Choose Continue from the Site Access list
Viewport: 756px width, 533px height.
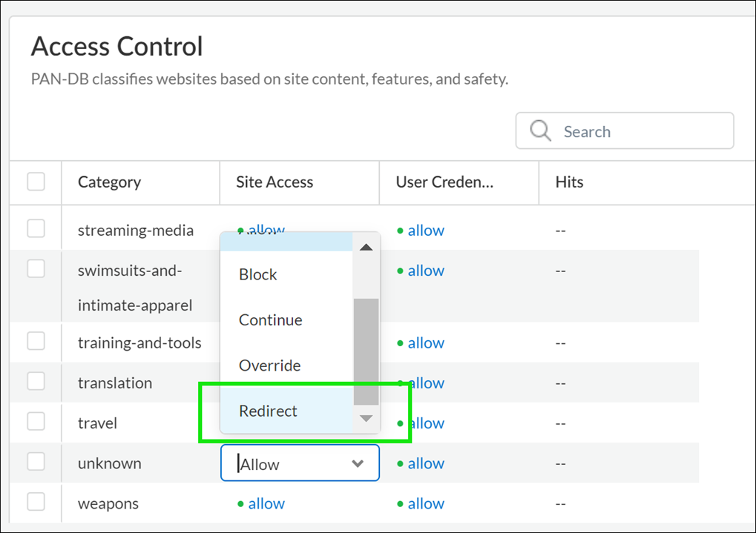coord(286,320)
